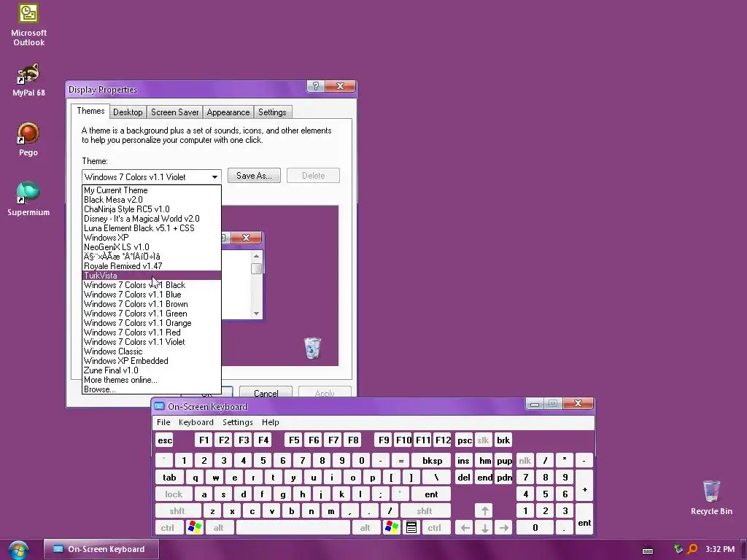Open the On-Screen Keyboard Settings menu
This screenshot has width=747, height=560.
coord(237,422)
